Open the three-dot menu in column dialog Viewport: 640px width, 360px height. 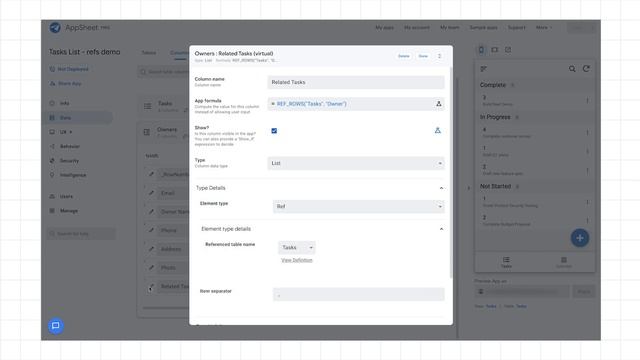439,56
